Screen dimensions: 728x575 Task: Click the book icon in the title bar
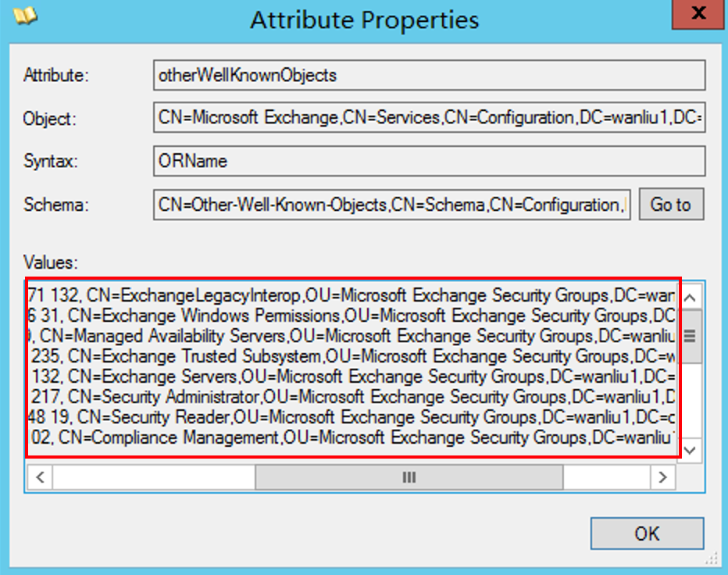tap(25, 16)
